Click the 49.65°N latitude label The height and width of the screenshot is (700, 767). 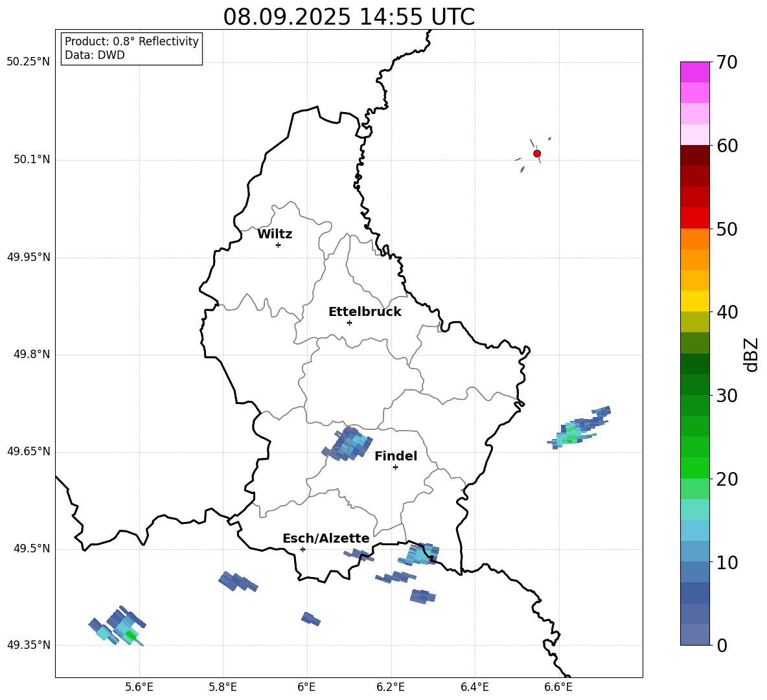(28, 451)
